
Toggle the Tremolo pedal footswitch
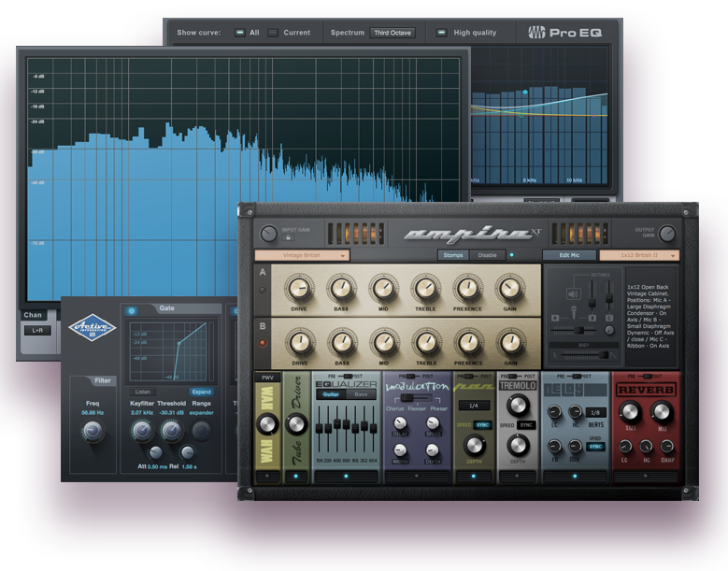click(x=517, y=477)
